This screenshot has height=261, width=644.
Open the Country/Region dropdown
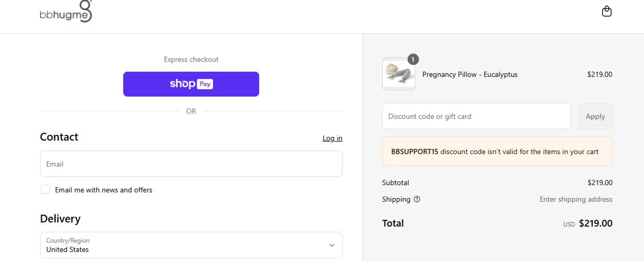tap(191, 245)
